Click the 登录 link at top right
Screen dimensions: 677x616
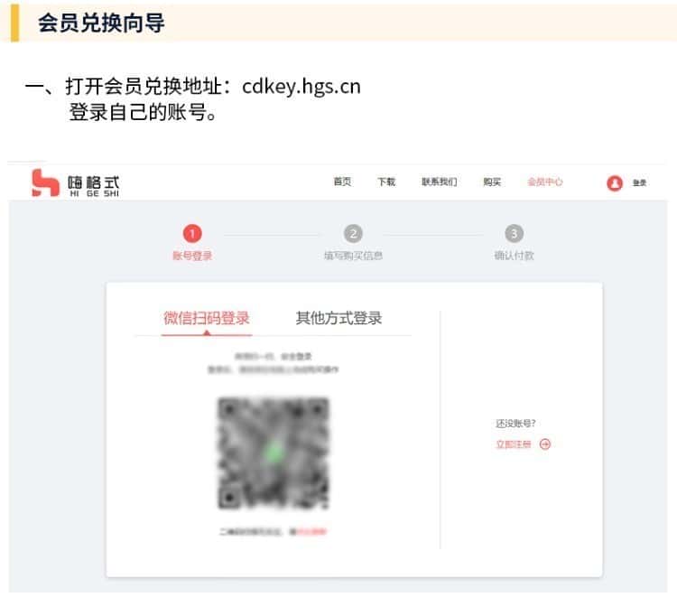639,183
